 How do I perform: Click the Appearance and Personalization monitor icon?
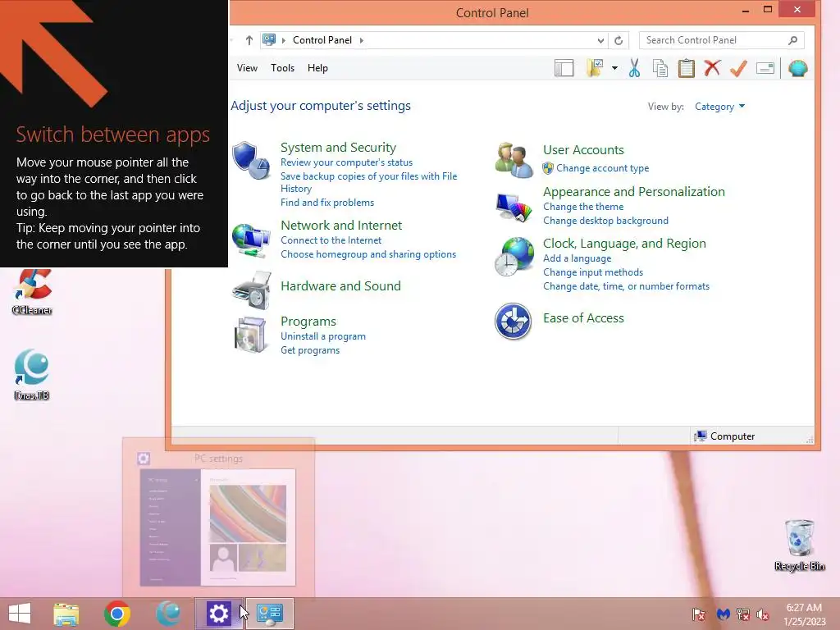[x=514, y=208]
